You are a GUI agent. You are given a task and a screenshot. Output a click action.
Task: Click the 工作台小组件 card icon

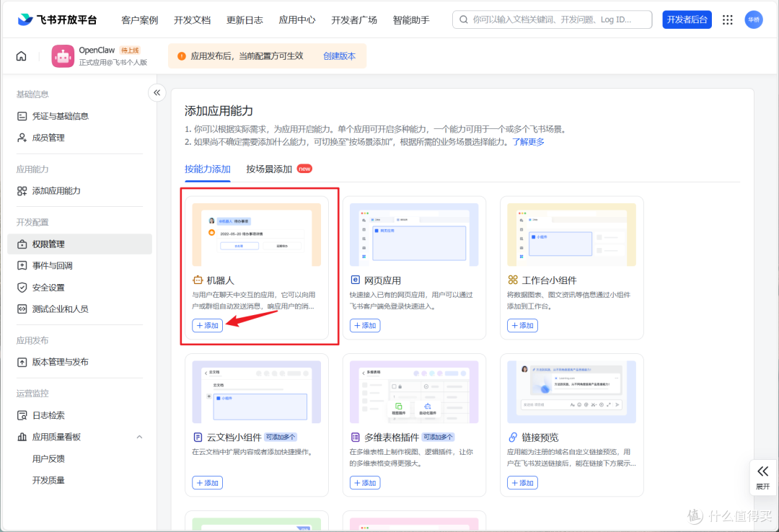513,280
